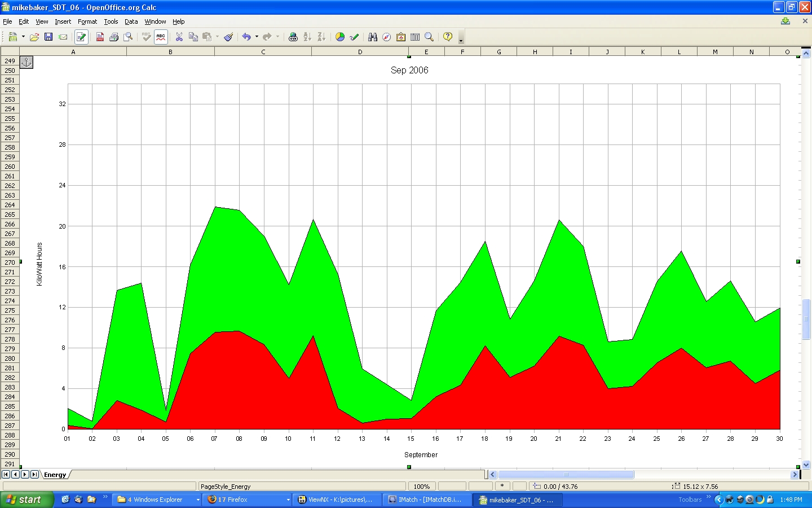The width and height of the screenshot is (812, 508).
Task: Open Find & Replace binoculars
Action: tap(373, 37)
